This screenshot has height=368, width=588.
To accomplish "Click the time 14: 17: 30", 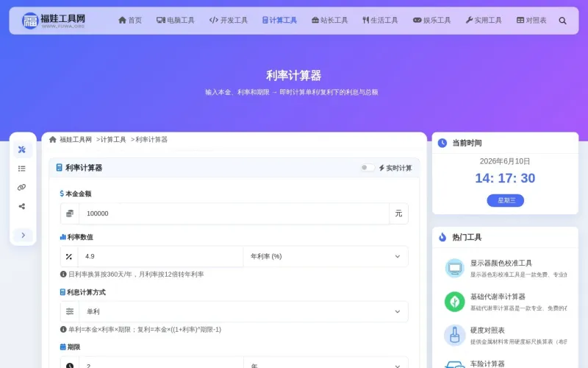I will click(505, 178).
